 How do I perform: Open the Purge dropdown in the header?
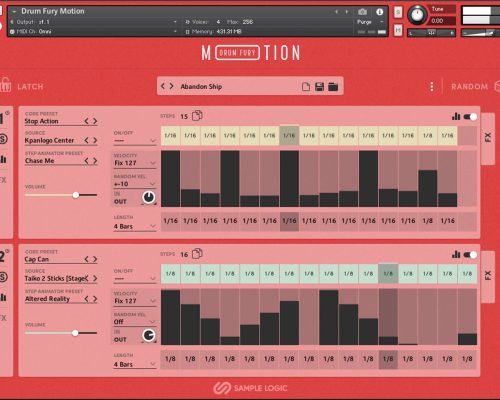(369, 22)
